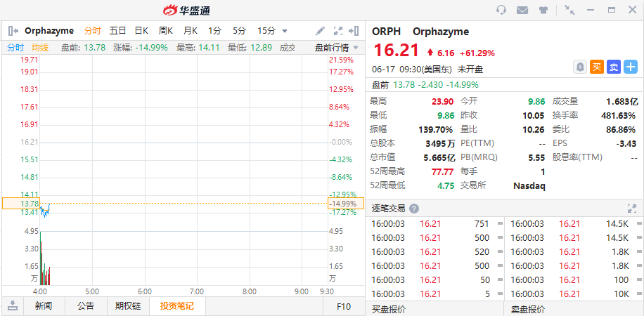
Task: Click the shrink window arrows icon
Action: (569, 10)
